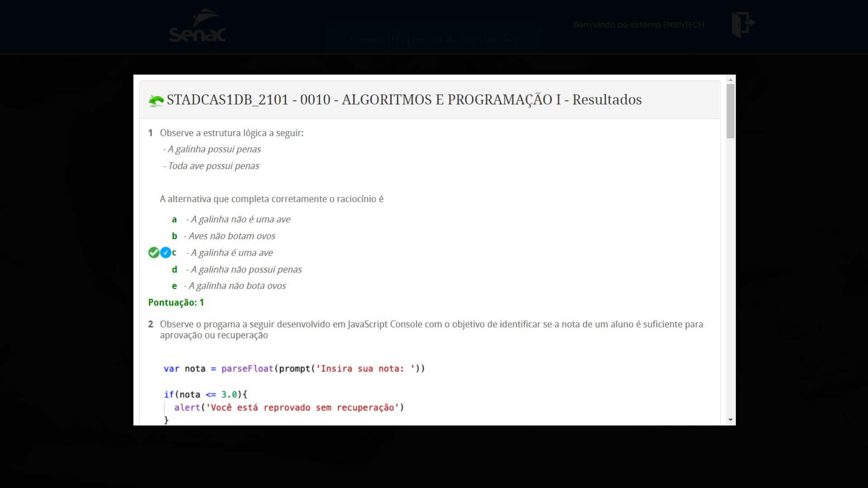This screenshot has width=868, height=488.
Task: Click the green back arrow icon
Action: point(156,100)
